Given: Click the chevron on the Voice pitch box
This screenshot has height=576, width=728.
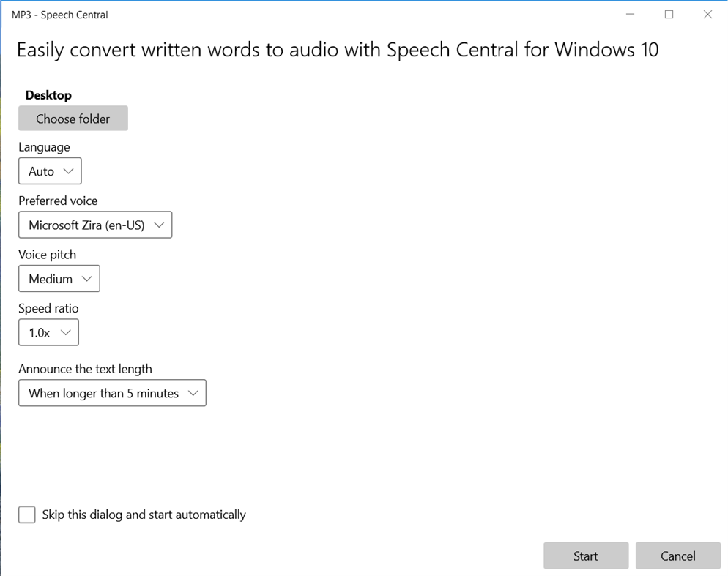Looking at the screenshot, I should tap(89, 278).
